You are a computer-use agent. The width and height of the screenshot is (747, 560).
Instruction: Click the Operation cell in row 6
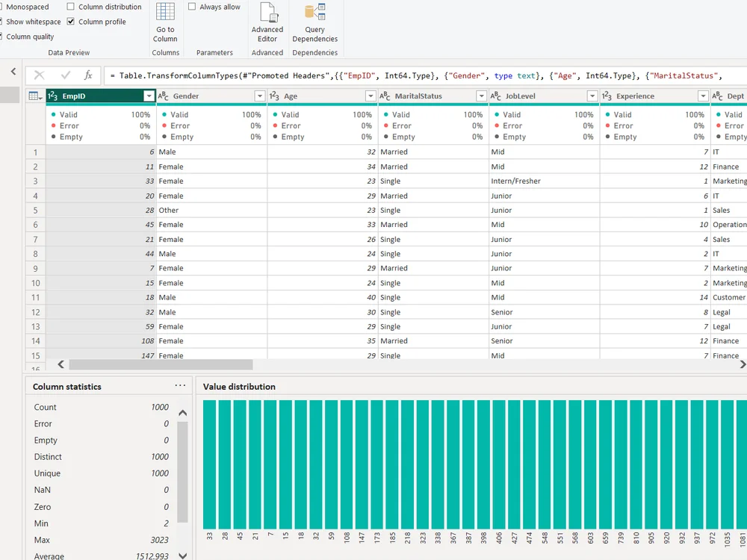pos(729,224)
